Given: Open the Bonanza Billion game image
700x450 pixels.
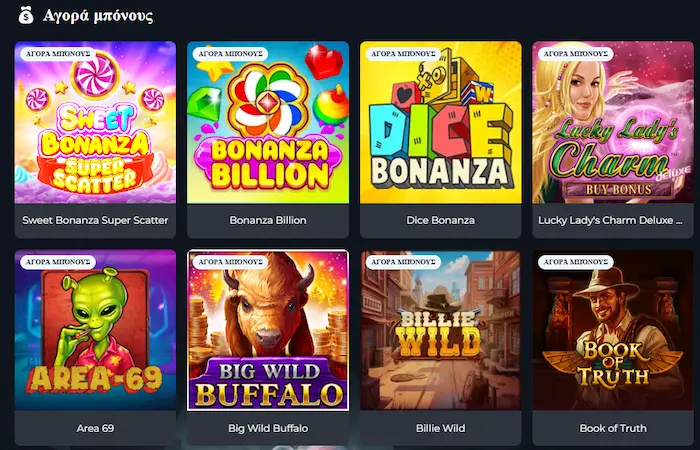Looking at the screenshot, I should coord(268,122).
